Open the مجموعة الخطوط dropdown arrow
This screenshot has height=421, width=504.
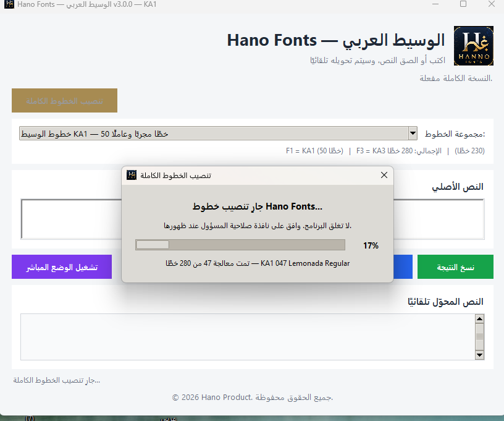pos(413,133)
